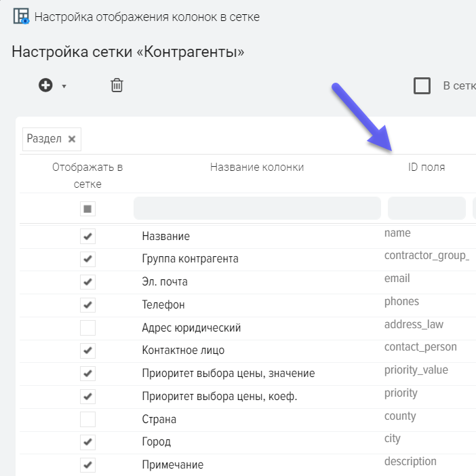Sort by Название колонки header
The width and height of the screenshot is (476, 476).
257,167
